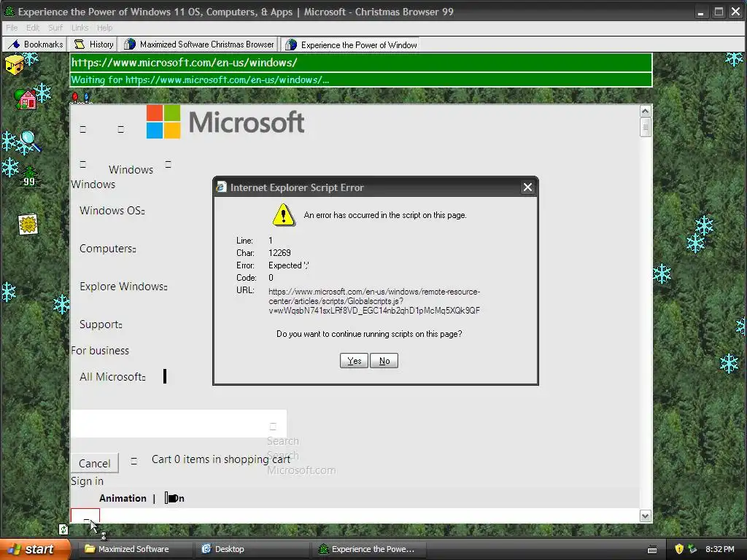Click the yellow warning triangle in dialog

pyautogui.click(x=284, y=215)
